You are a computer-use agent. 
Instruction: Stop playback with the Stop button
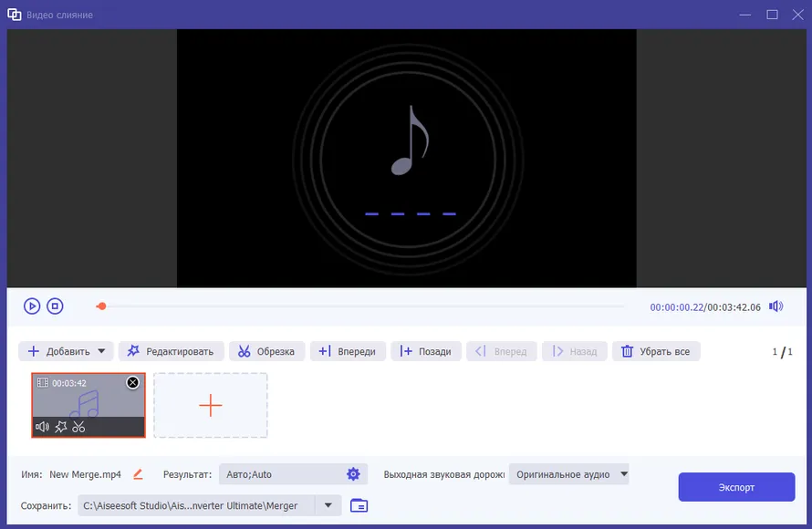pos(55,306)
